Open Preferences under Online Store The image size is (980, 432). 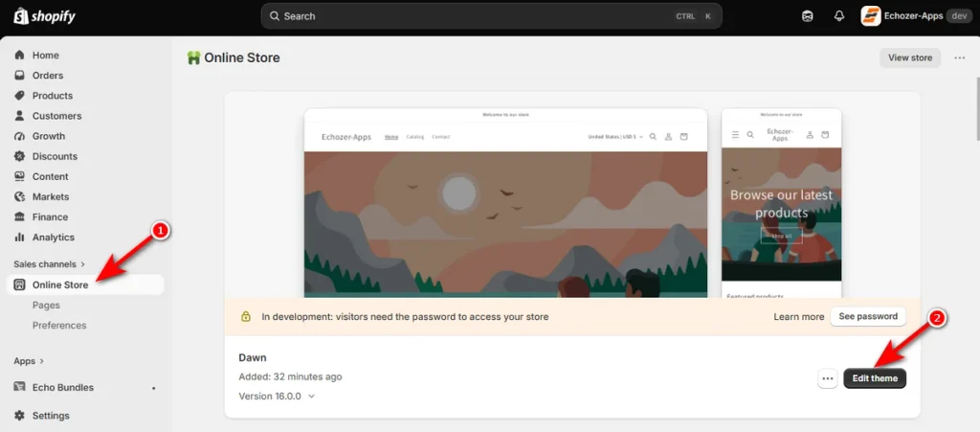pos(59,325)
